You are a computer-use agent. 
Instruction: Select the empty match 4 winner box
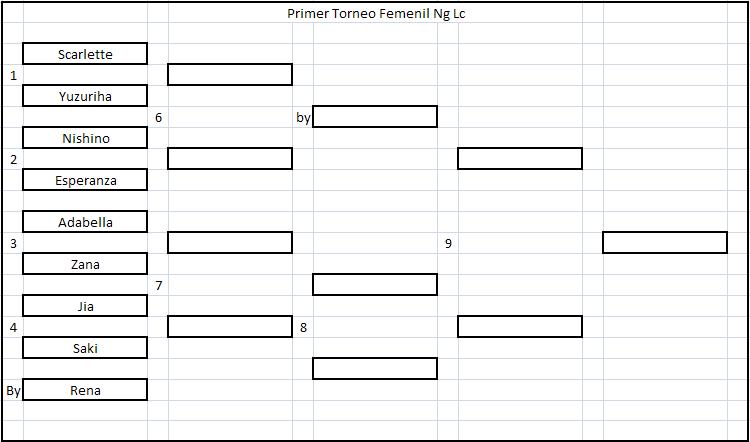[230, 327]
